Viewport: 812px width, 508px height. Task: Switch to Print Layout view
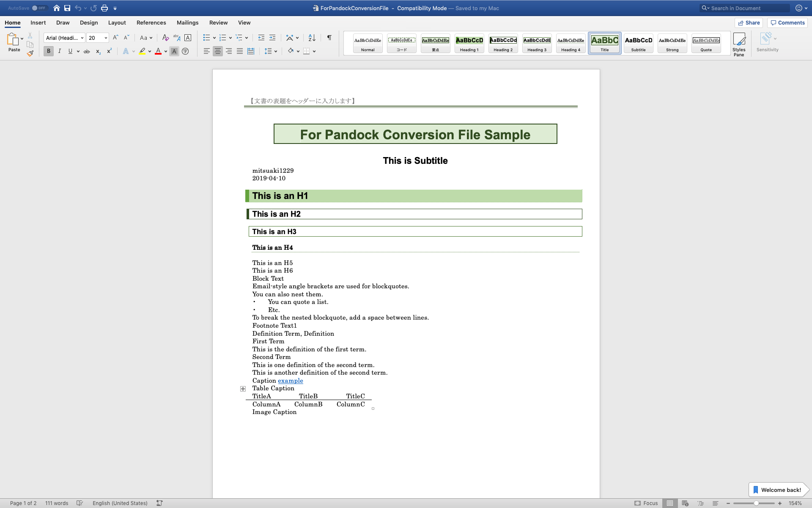(669, 503)
